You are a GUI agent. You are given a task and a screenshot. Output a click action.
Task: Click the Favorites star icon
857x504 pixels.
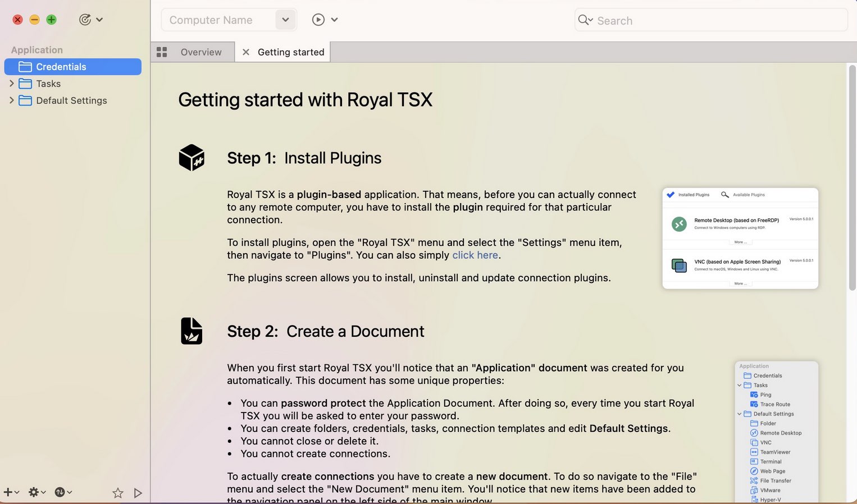[117, 493]
